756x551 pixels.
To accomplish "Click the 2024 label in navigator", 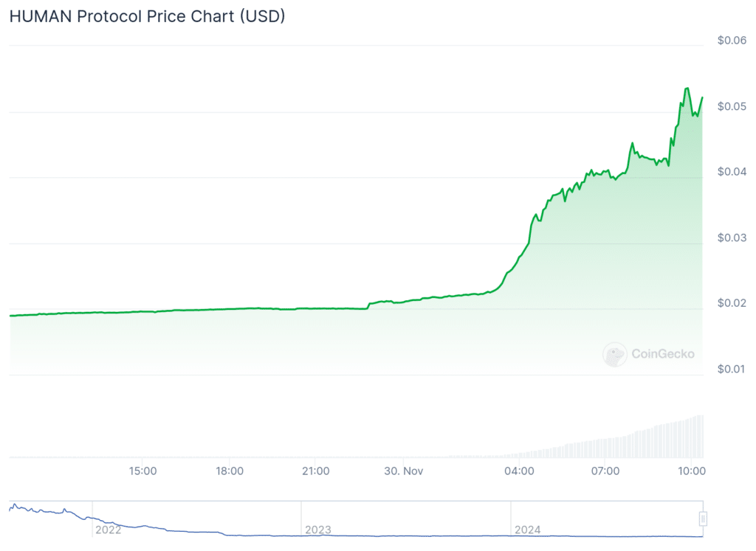I will (527, 530).
